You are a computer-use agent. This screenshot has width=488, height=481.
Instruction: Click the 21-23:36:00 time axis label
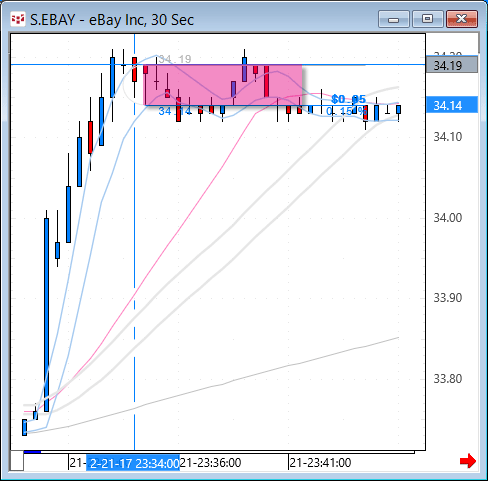point(210,463)
